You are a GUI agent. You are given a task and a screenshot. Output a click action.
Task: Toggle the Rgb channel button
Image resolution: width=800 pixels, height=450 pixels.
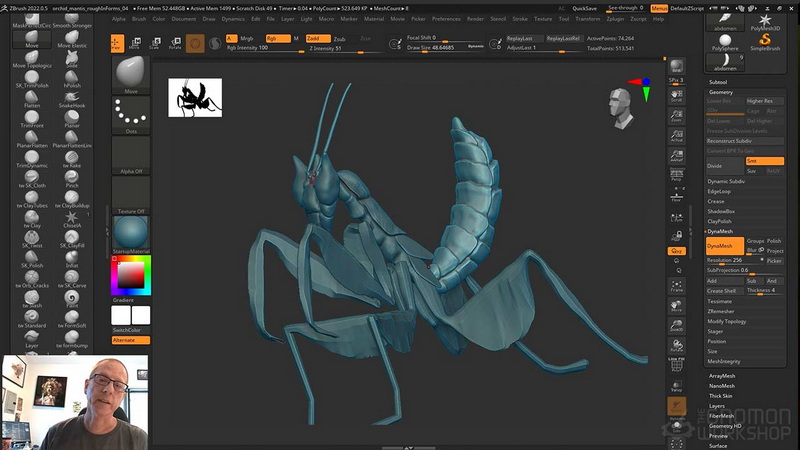click(278, 38)
